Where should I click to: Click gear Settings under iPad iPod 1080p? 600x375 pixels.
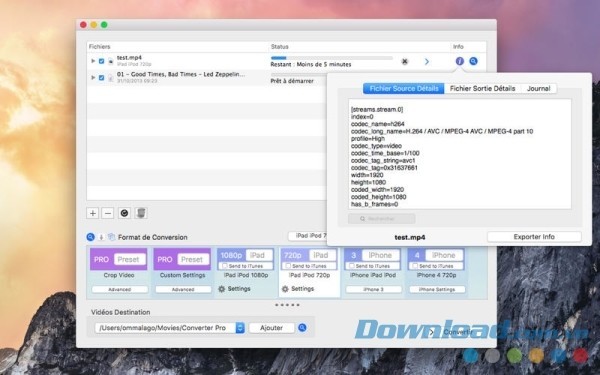(234, 289)
